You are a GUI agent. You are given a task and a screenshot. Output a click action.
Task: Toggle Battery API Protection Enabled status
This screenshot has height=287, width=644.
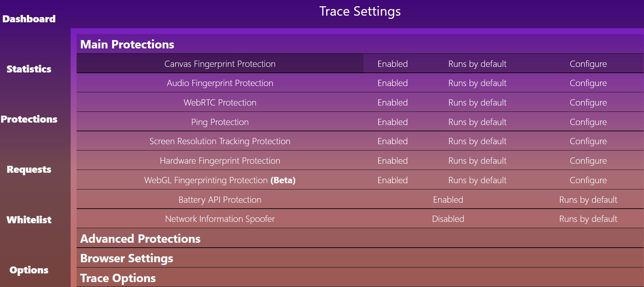coord(448,200)
